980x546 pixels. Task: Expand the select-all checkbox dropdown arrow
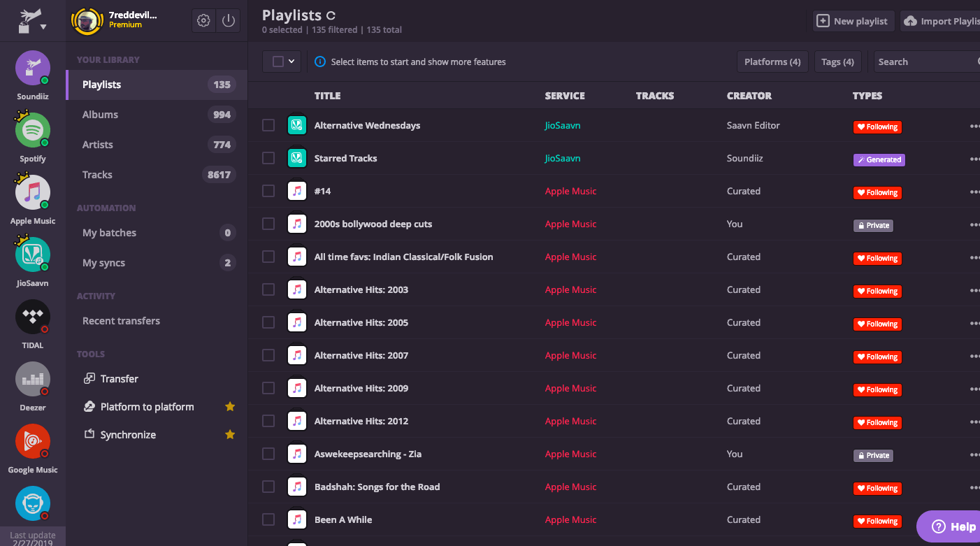(x=291, y=62)
